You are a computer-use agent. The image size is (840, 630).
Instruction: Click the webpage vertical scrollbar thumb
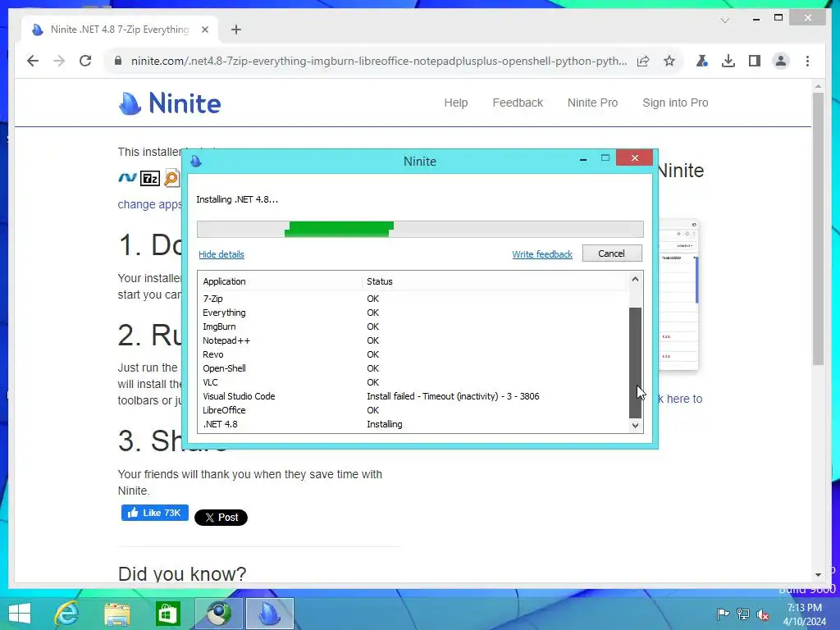point(818,230)
